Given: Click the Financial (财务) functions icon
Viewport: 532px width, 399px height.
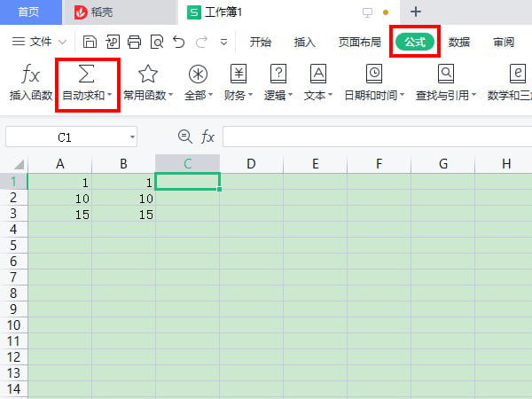Looking at the screenshot, I should [239, 74].
